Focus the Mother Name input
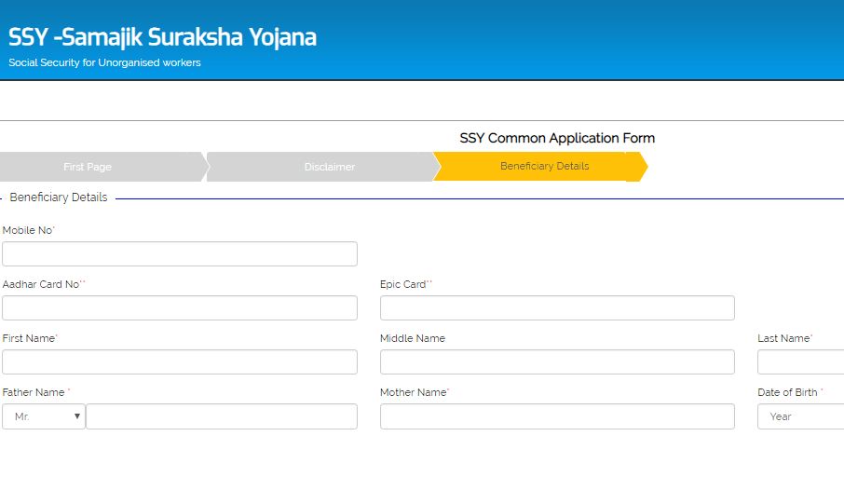 pos(557,416)
